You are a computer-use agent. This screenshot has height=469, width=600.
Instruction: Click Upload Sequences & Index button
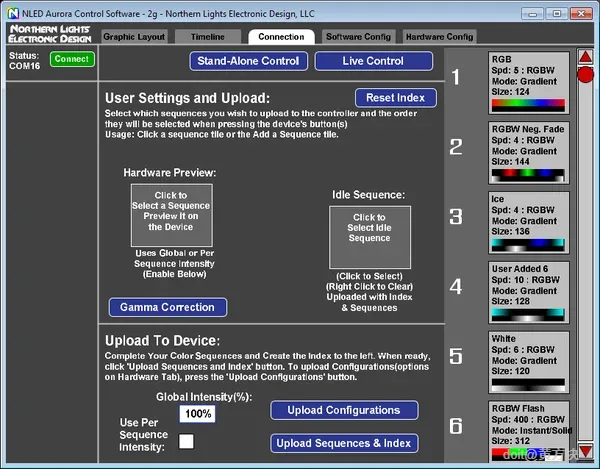[x=344, y=443]
